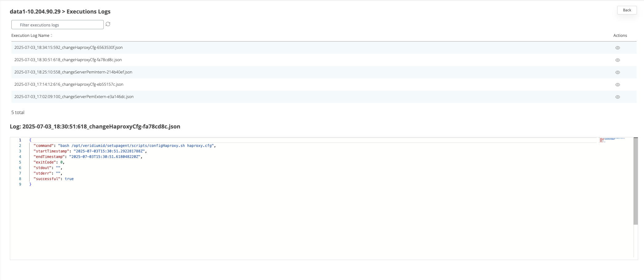Focus the Filter executions logs field
Screen dimensions: 644x280
tap(58, 25)
